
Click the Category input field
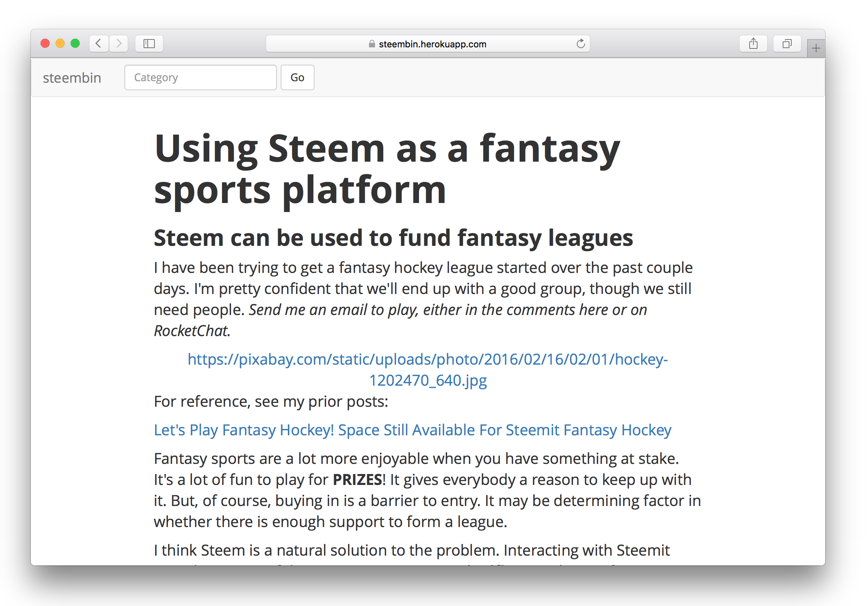(200, 77)
